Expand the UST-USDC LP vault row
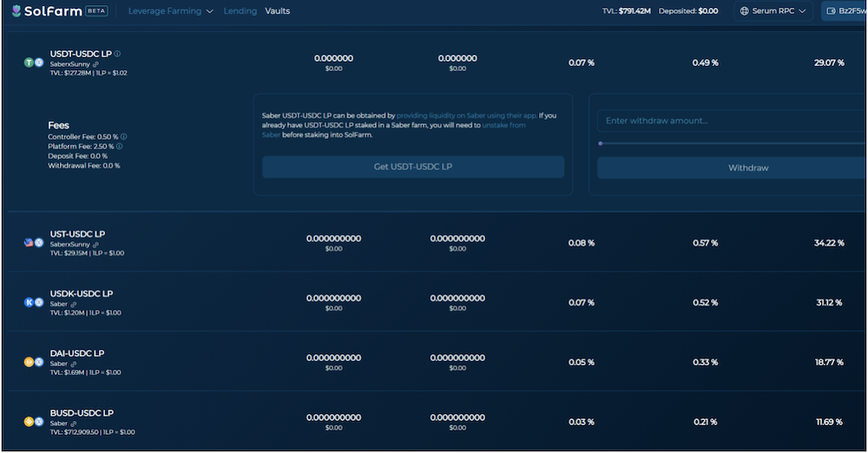Image resolution: width=868 pixels, height=453 pixels. pos(434,243)
